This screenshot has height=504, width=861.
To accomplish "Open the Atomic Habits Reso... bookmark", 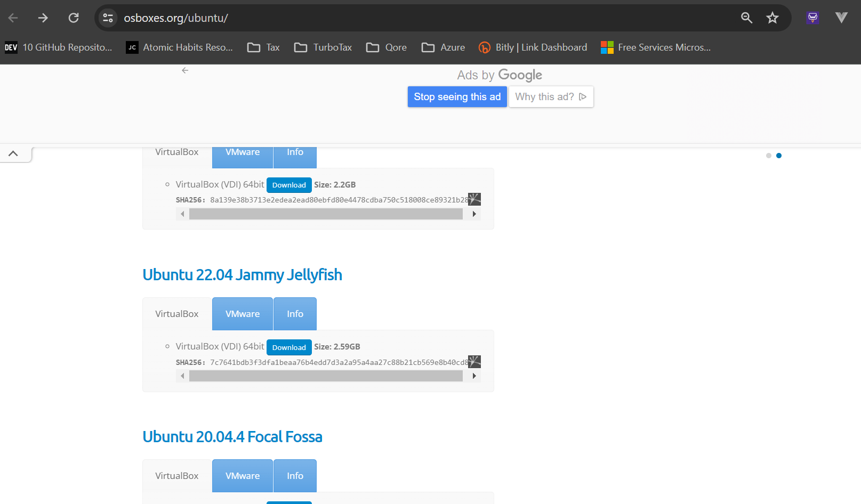I will 180,47.
